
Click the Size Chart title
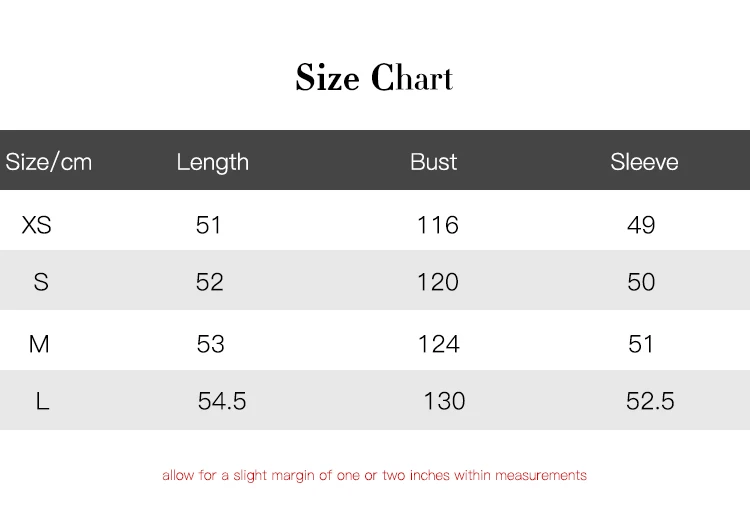pos(374,78)
